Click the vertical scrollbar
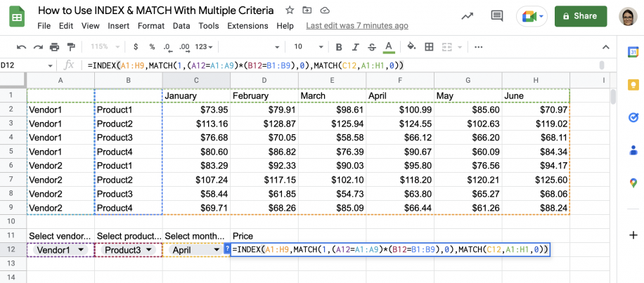Image resolution: width=644 pixels, height=283 pixels. [x=613, y=97]
